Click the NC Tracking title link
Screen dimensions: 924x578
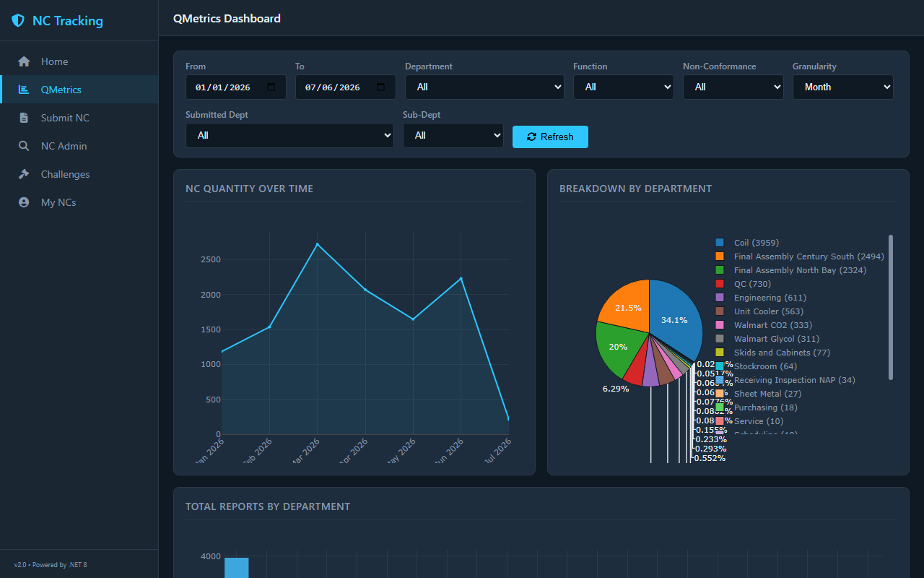[68, 21]
